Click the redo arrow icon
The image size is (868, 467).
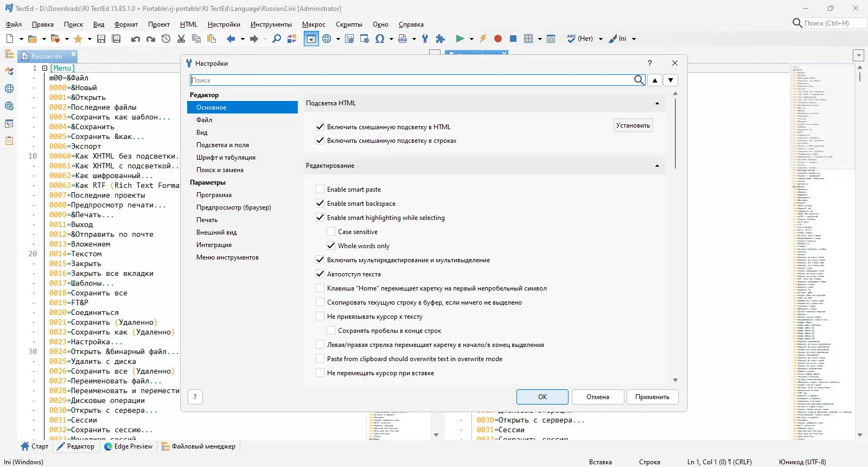click(x=151, y=39)
